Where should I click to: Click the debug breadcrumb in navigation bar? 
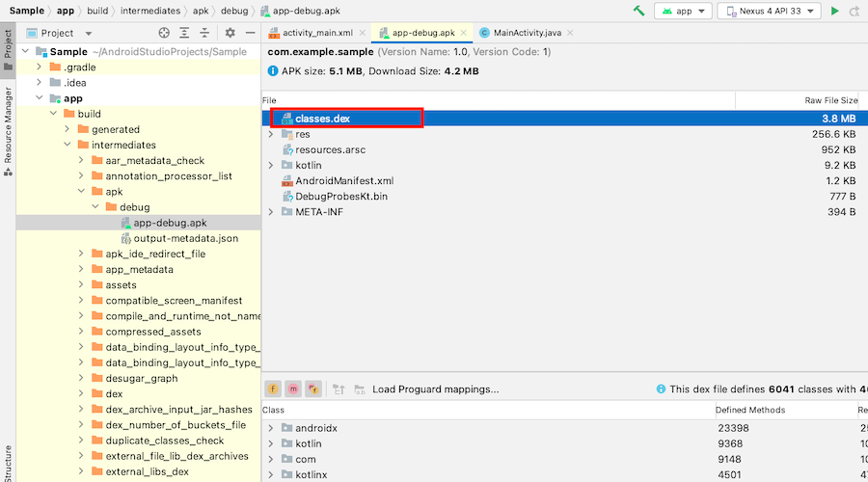click(234, 11)
